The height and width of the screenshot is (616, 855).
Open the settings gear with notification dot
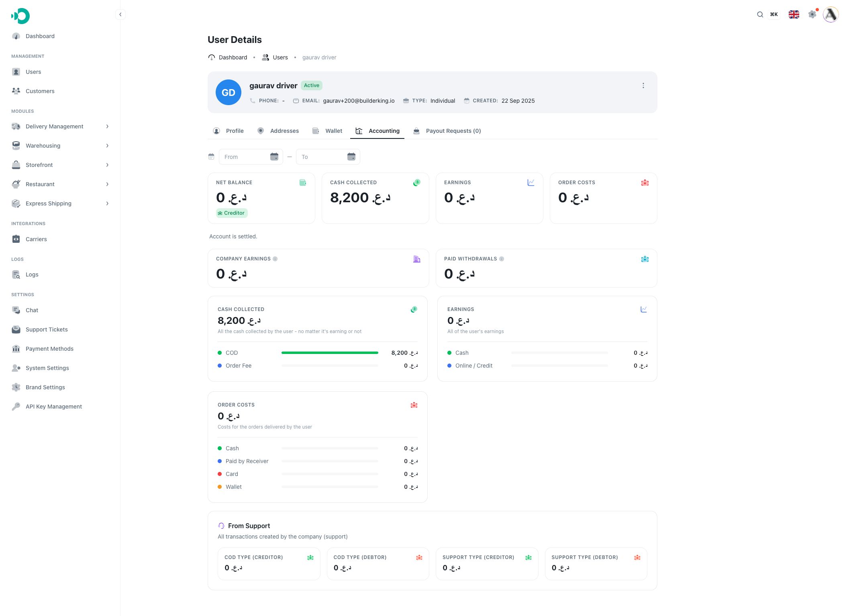pos(812,14)
